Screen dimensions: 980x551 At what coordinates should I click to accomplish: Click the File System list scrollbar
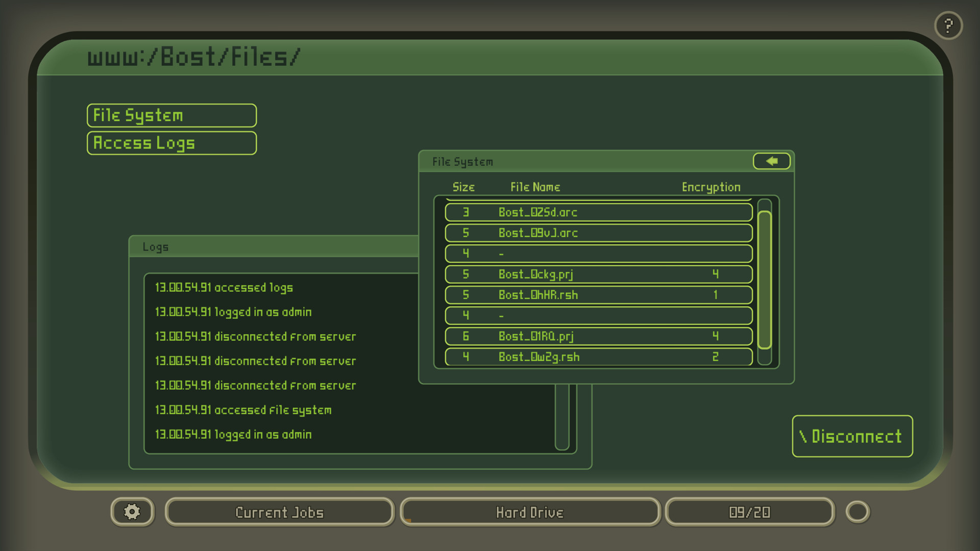[764, 278]
